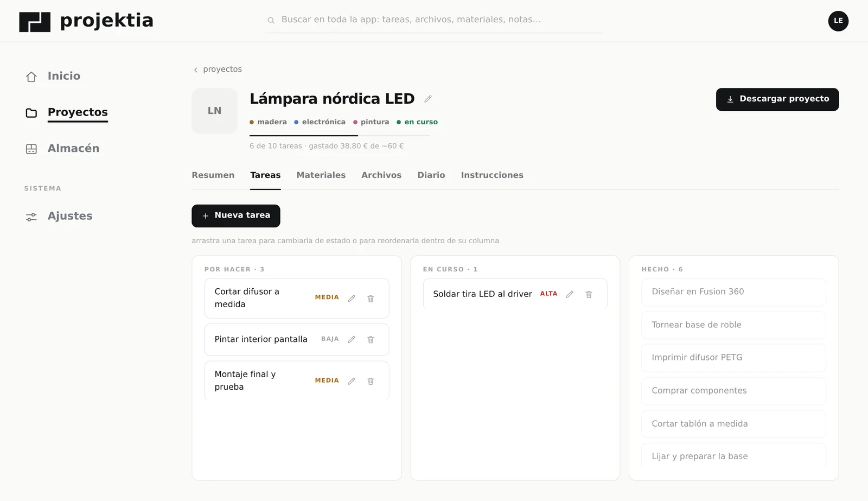
Task: Switch to the Materiales tab
Action: [x=321, y=175]
